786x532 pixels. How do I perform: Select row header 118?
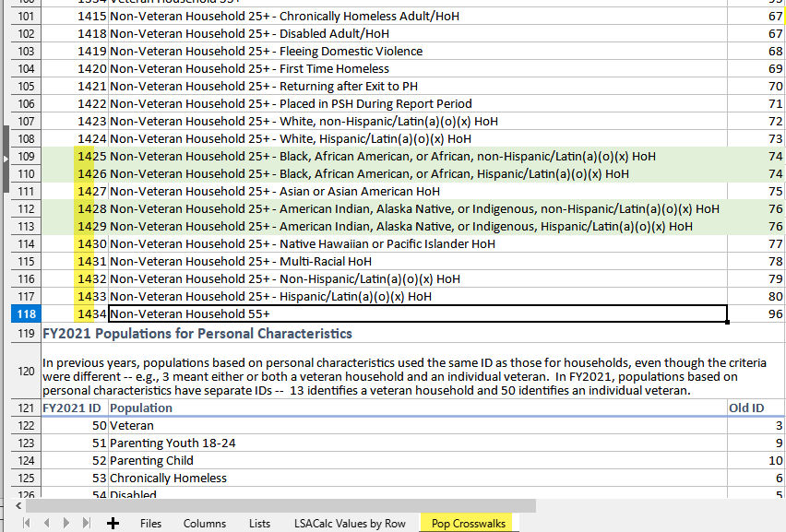point(25,313)
